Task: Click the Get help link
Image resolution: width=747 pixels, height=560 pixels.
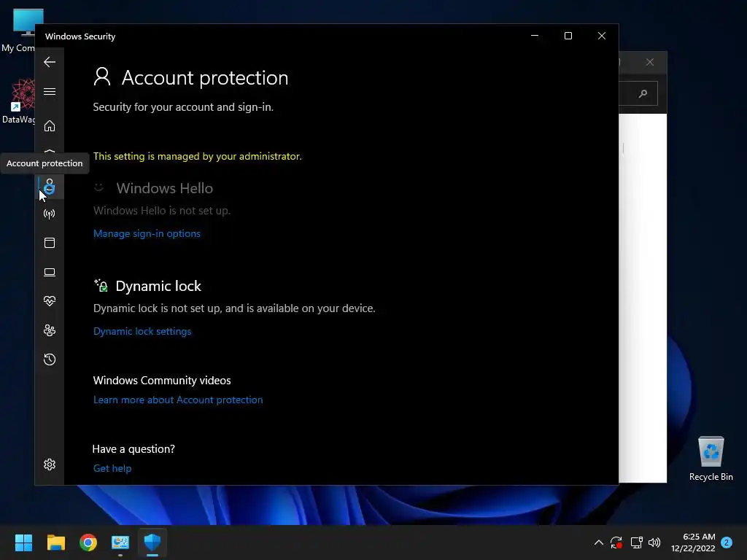Action: (x=112, y=468)
